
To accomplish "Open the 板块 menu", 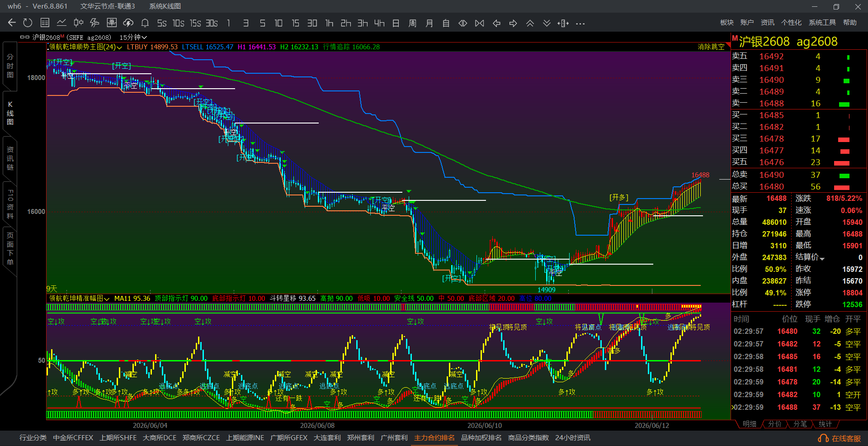I will point(727,23).
